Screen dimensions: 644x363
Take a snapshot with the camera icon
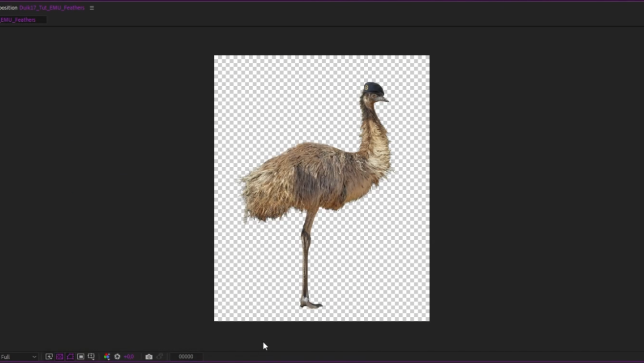pos(149,356)
